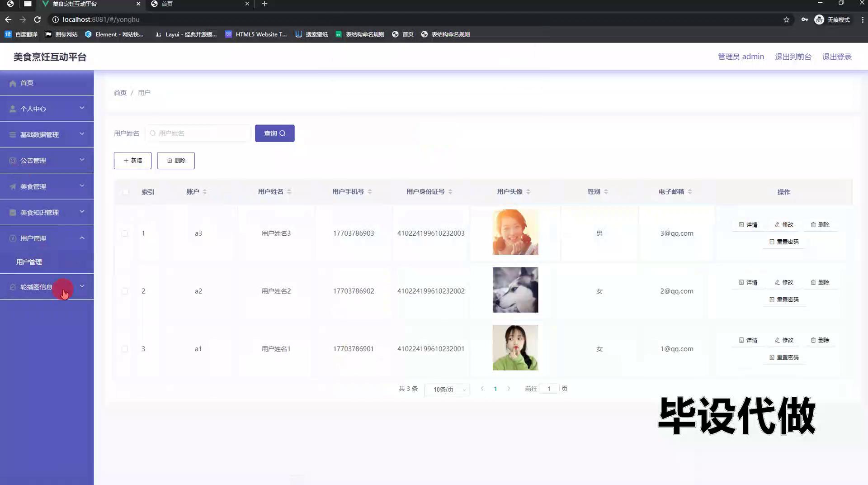868x485 pixels.
Task: Open the 10条/页 page size dropdown
Action: [x=447, y=390]
